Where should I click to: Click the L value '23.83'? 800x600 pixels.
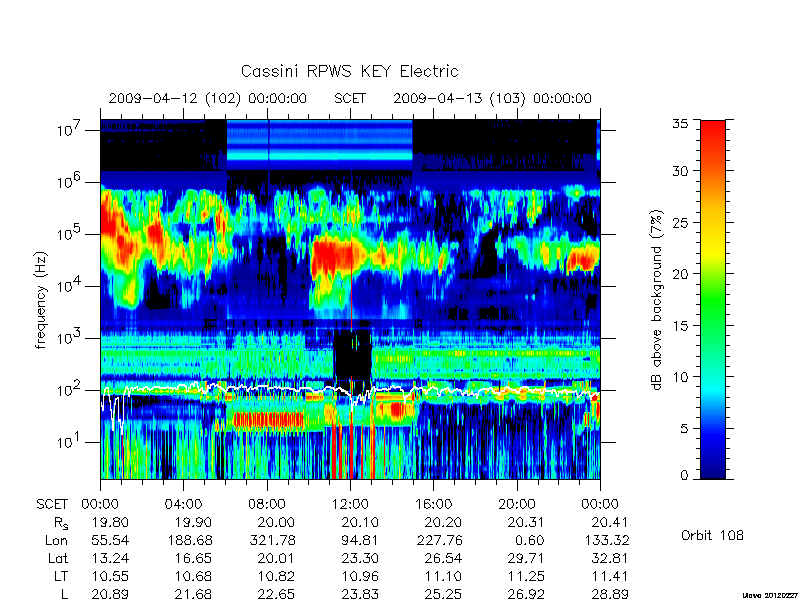click(x=360, y=594)
